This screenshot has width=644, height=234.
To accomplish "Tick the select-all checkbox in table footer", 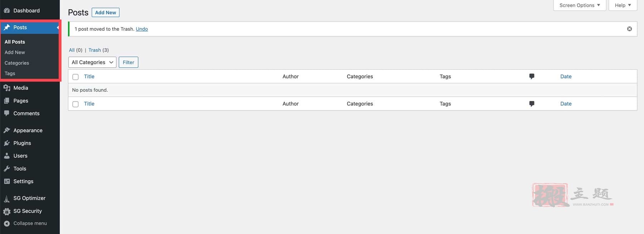I will click(75, 104).
